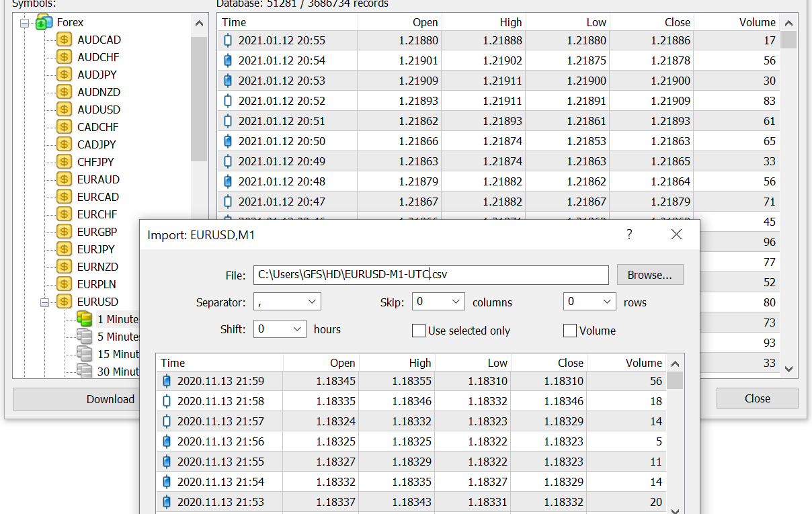Click the Forex group currency icon

pos(44,22)
